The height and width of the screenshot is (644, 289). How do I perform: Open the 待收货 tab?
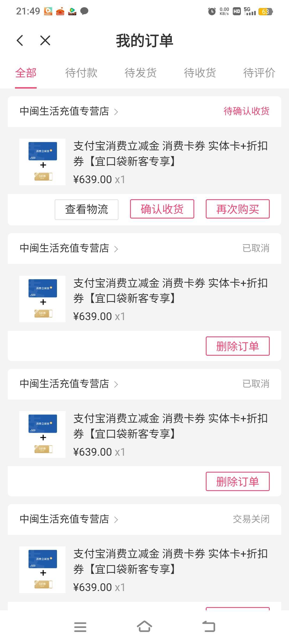click(x=200, y=73)
